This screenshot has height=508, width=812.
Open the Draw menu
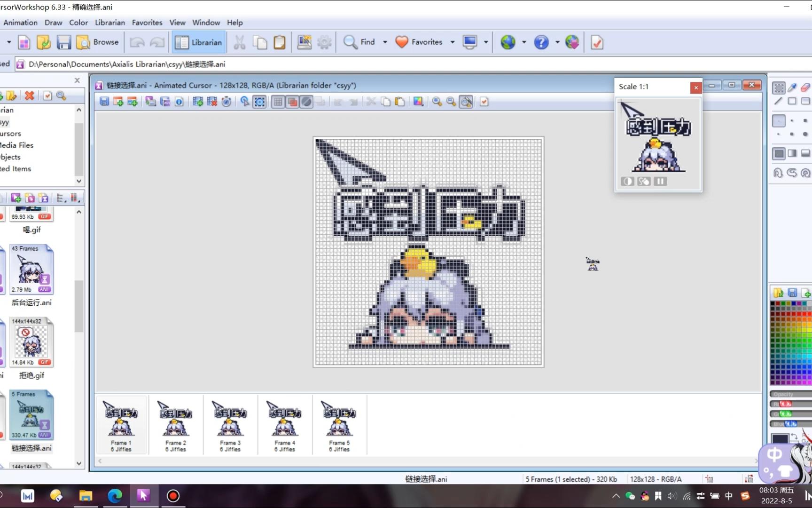pos(53,23)
